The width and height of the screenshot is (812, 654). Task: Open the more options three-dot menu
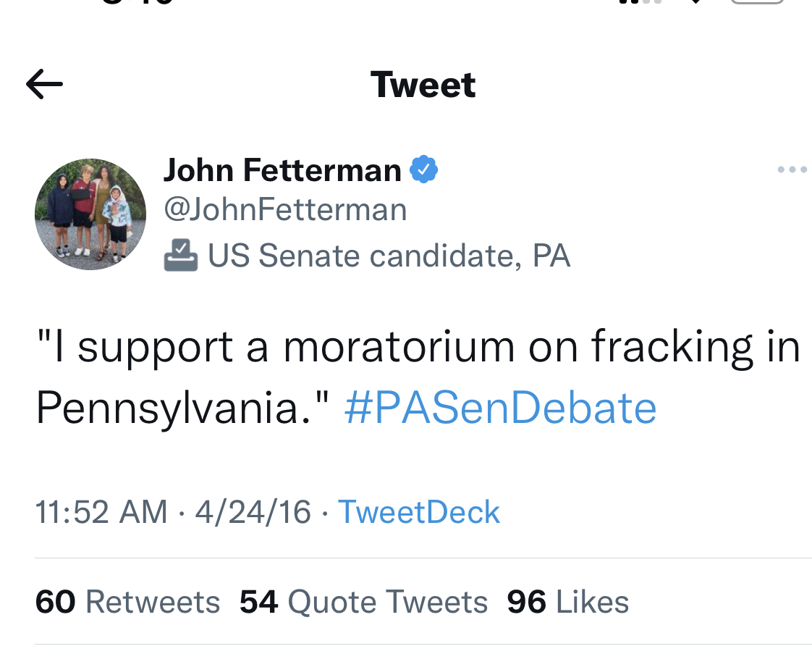(x=792, y=171)
